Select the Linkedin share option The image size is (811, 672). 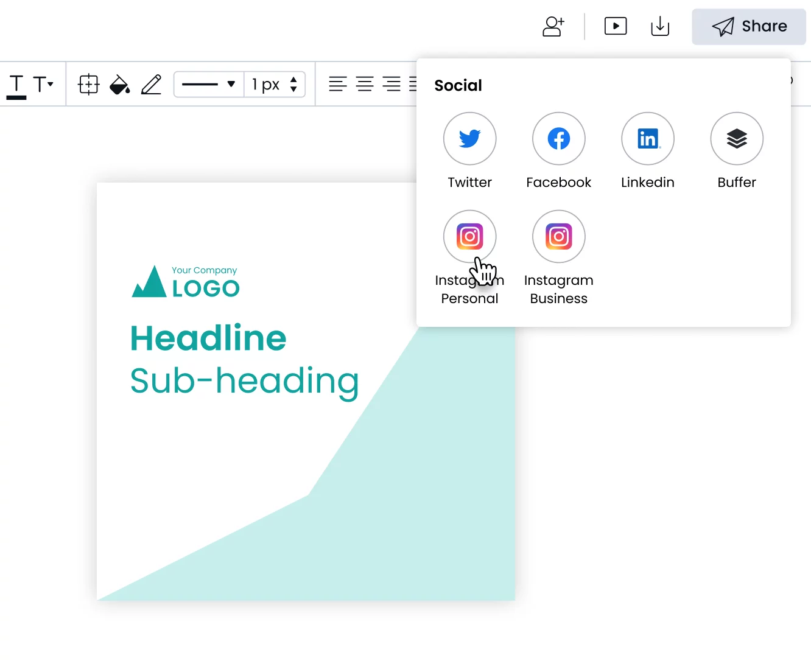pyautogui.click(x=647, y=139)
